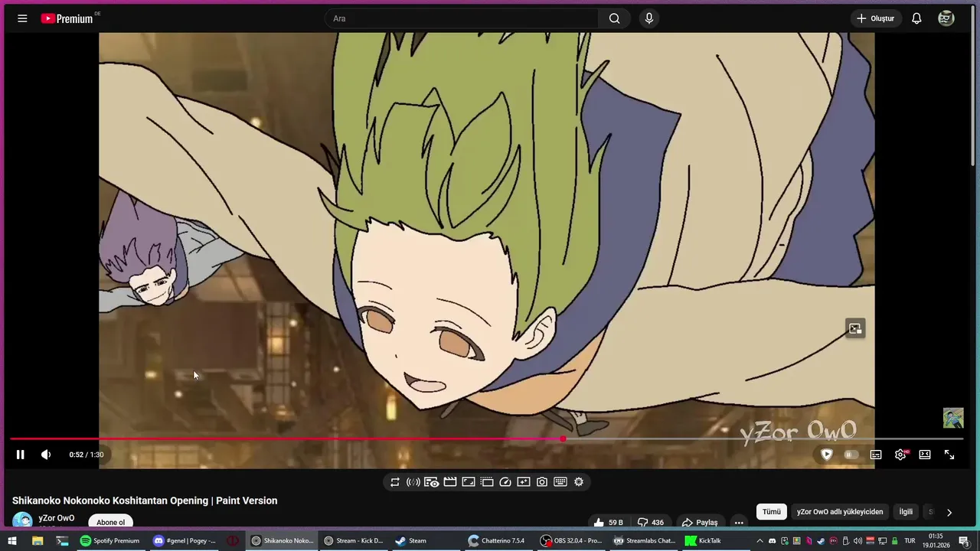Toggle the autoplay switch
This screenshot has height=551, width=980.
tap(851, 455)
